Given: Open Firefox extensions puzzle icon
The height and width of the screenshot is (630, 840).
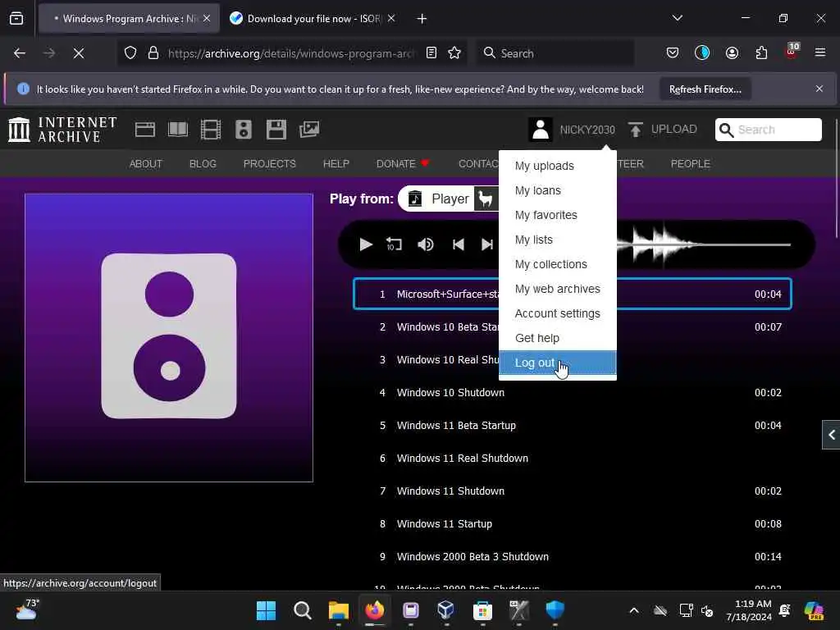Looking at the screenshot, I should click(761, 53).
